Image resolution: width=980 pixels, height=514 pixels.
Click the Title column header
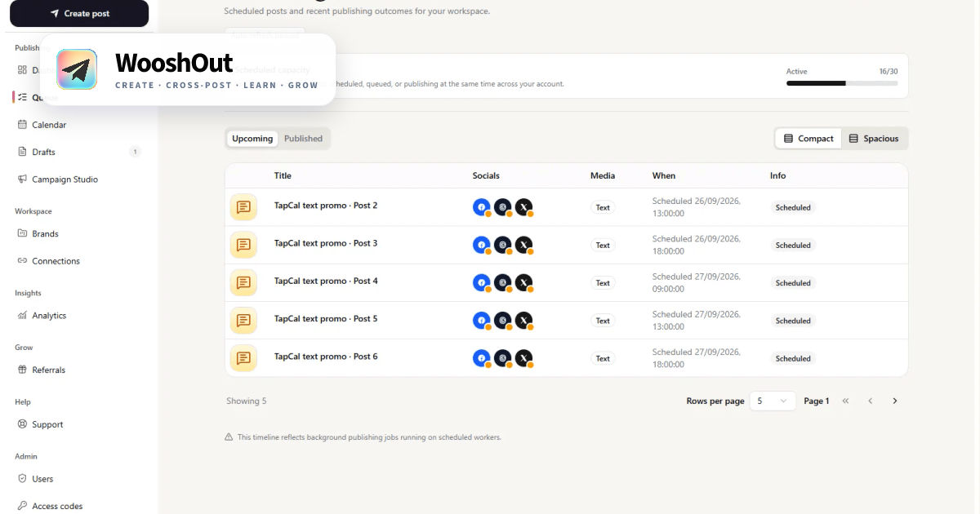coord(283,175)
